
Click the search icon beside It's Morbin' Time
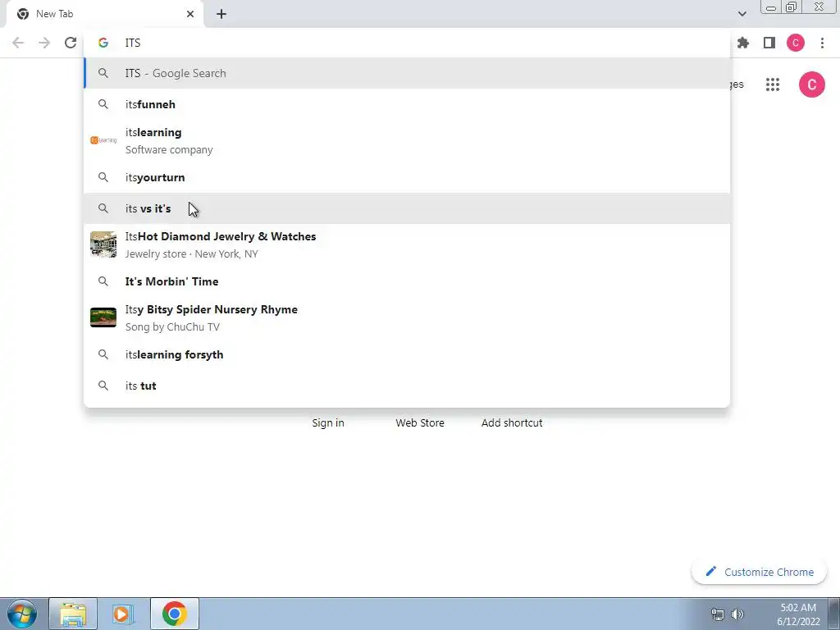(x=103, y=281)
